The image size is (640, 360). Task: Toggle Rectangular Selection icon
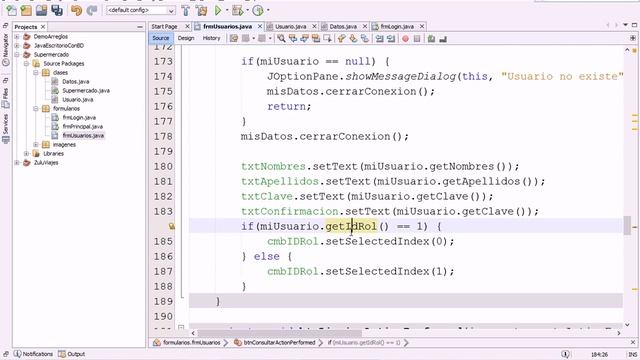[x=327, y=38]
